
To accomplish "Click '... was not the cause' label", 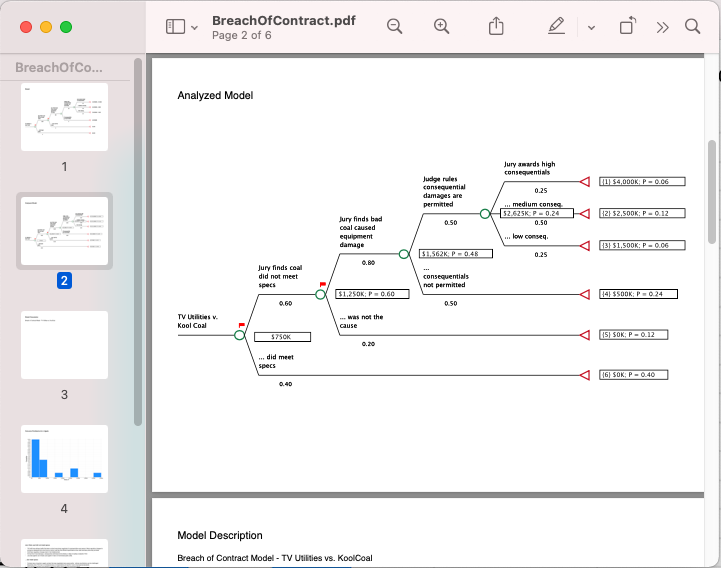I will (361, 321).
